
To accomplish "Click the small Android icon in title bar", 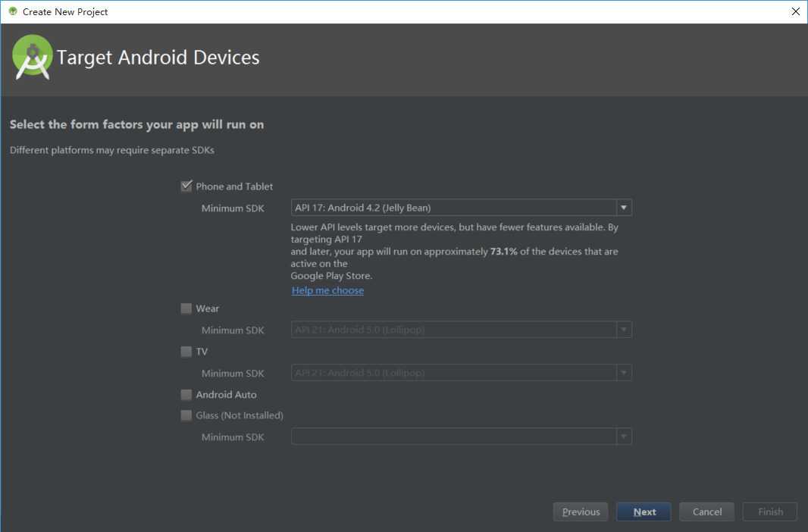I will coord(13,11).
